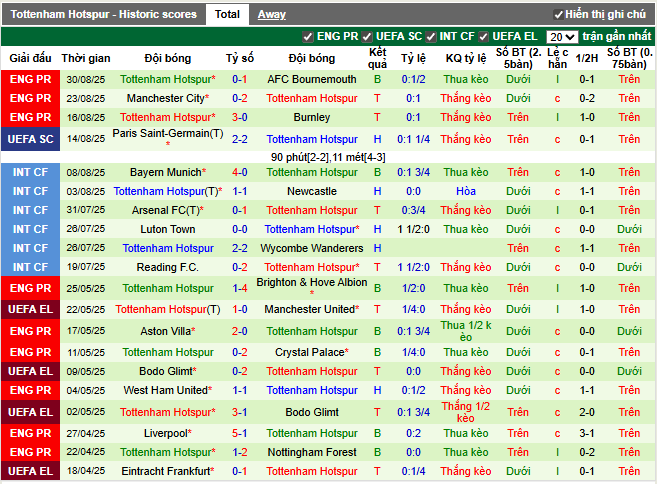Image resolution: width=657 pixels, height=484 pixels.
Task: Click 0-2 score in Crystal Palace row
Action: coord(240,352)
